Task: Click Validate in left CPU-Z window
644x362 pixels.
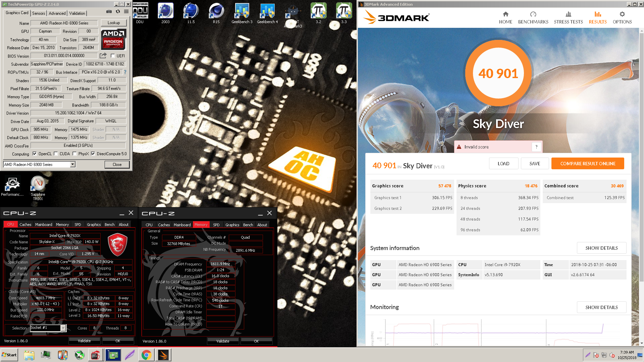Action: tap(84, 341)
